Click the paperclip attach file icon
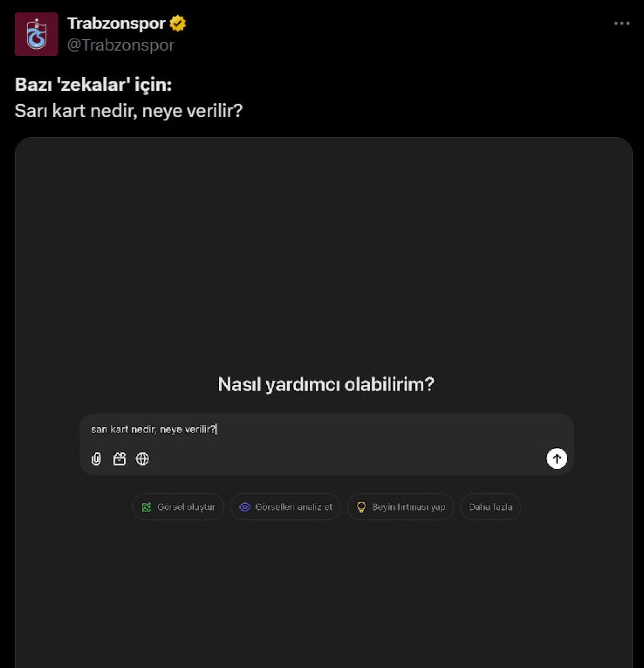This screenshot has width=644, height=668. pos(97,459)
